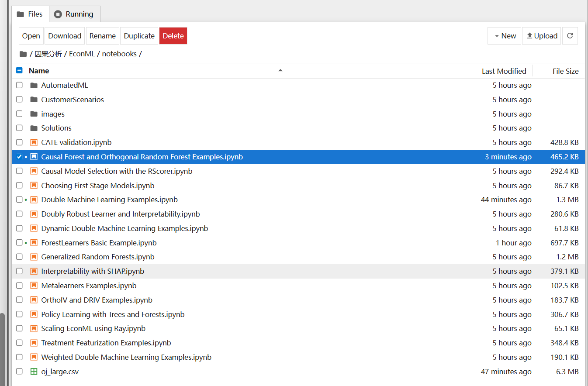
Task: Toggle Name column sort arrow
Action: [x=280, y=70]
